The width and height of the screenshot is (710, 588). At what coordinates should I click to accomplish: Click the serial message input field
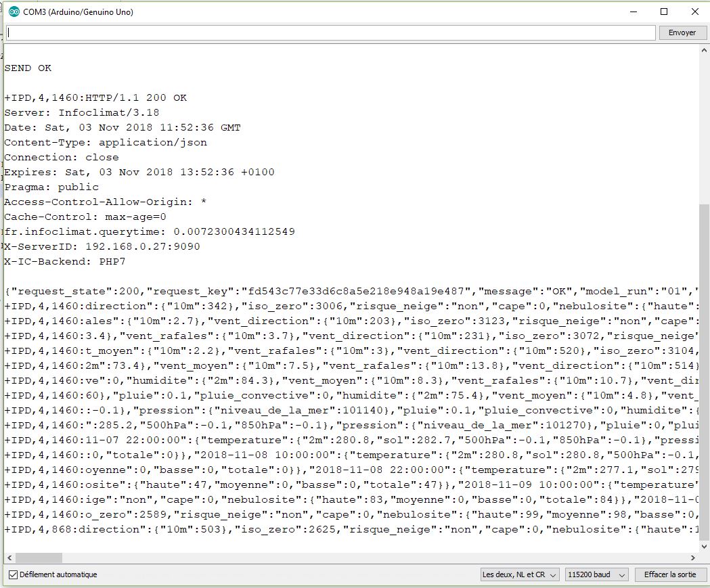point(325,32)
